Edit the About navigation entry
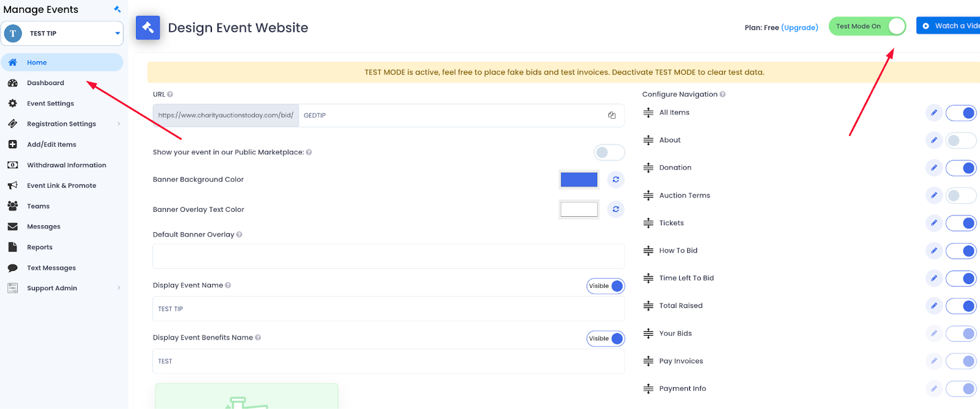The image size is (980, 409). click(933, 140)
